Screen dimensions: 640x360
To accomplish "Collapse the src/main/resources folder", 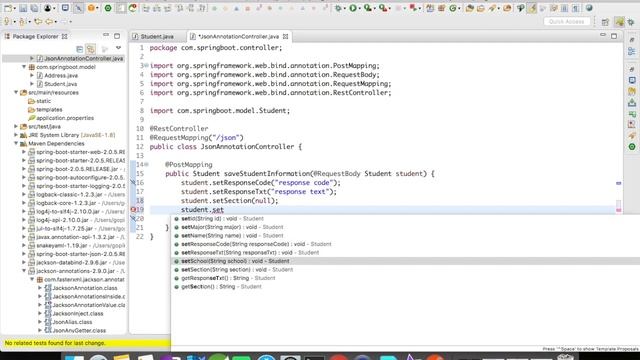I will pyautogui.click(x=16, y=93).
